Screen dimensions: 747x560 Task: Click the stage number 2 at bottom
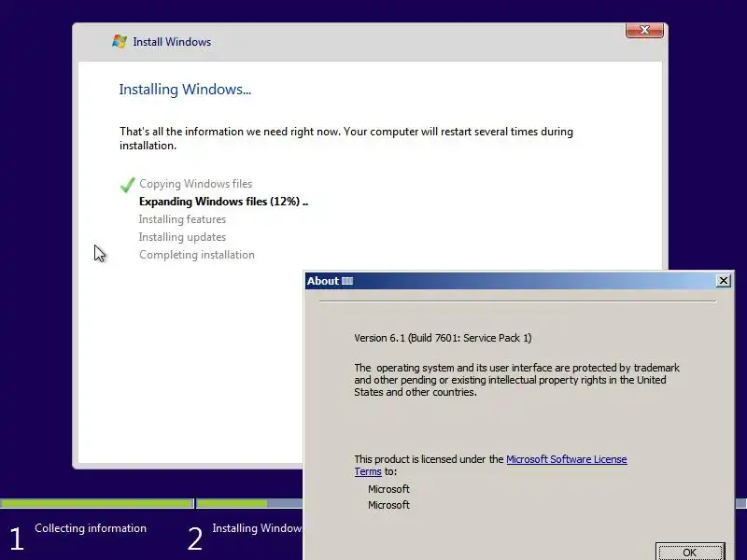195,539
